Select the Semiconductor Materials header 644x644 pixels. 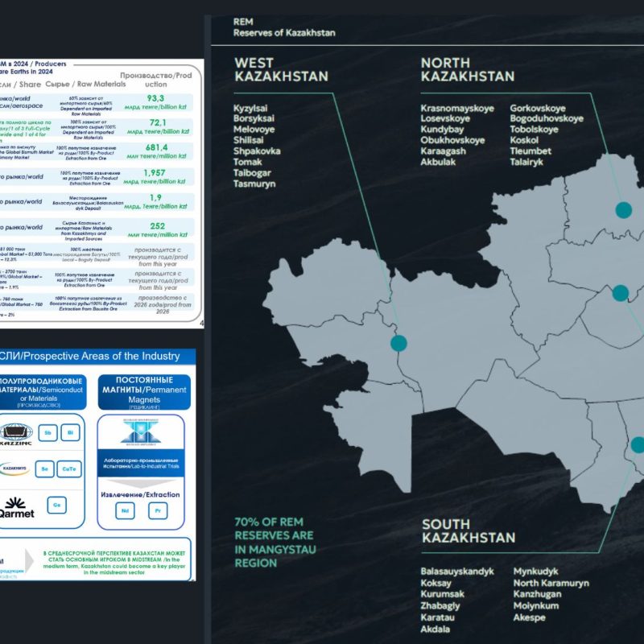click(x=40, y=389)
